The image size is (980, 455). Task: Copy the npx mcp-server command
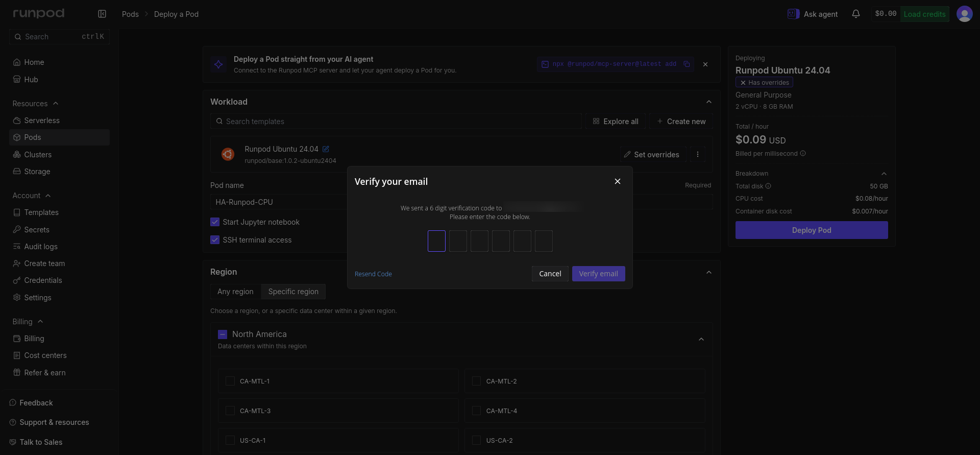687,64
